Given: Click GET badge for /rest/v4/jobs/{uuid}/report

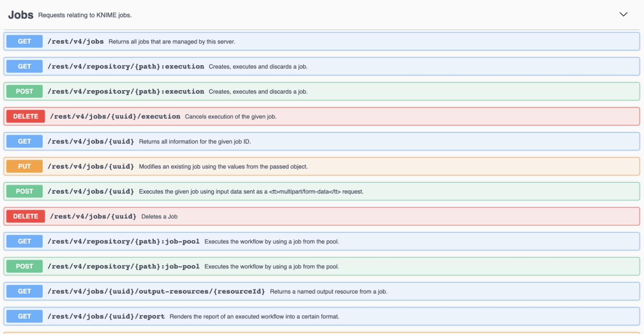Looking at the screenshot, I should tap(24, 316).
